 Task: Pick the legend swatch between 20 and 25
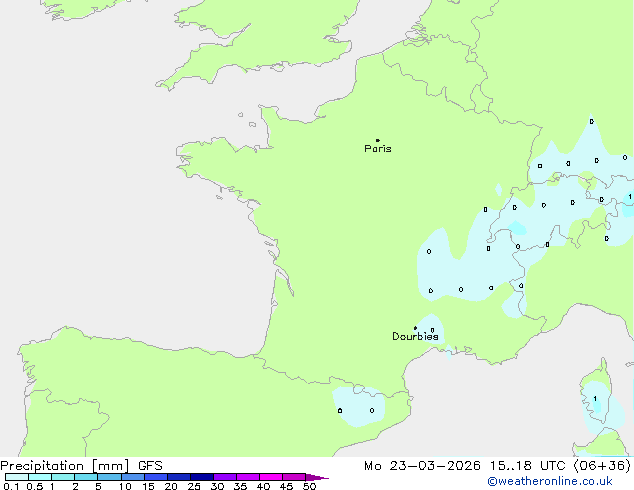[x=179, y=477]
